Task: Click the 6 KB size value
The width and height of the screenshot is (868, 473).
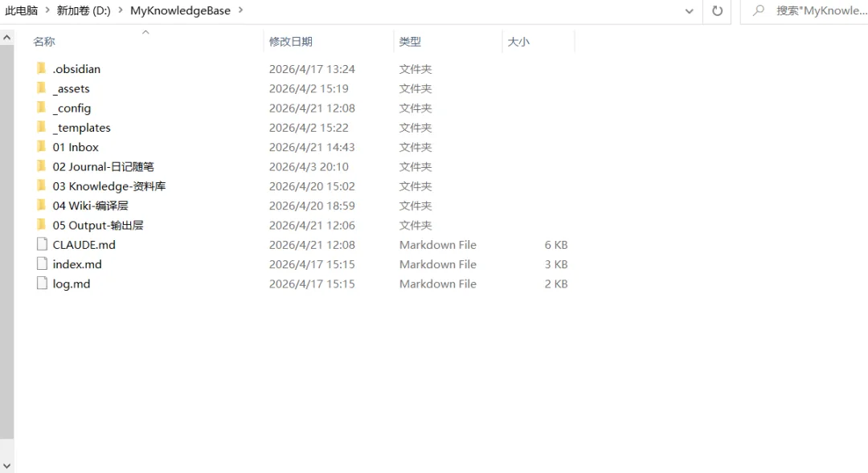Action: (556, 244)
